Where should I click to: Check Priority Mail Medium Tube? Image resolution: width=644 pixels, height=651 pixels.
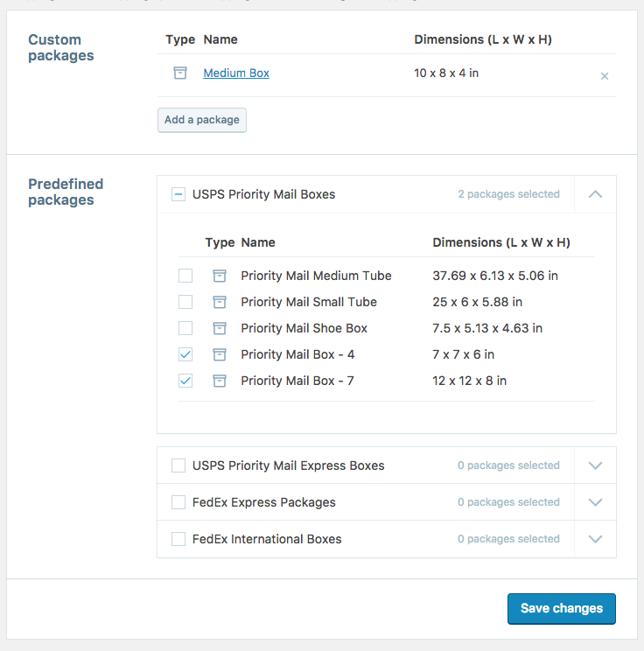click(185, 276)
